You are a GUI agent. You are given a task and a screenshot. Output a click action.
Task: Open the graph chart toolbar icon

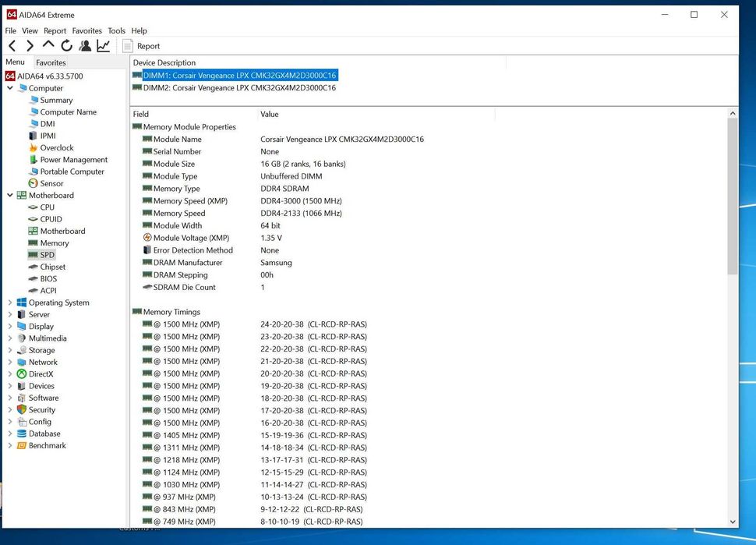pyautogui.click(x=103, y=46)
